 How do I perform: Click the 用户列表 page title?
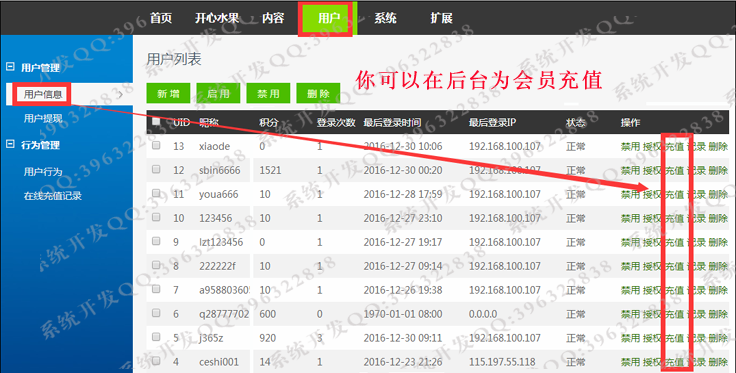click(174, 59)
